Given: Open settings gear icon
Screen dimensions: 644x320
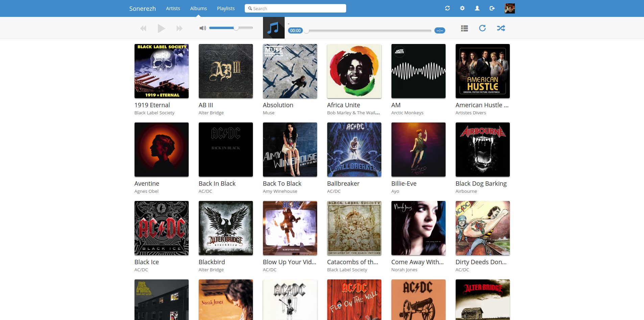Looking at the screenshot, I should 462,8.
